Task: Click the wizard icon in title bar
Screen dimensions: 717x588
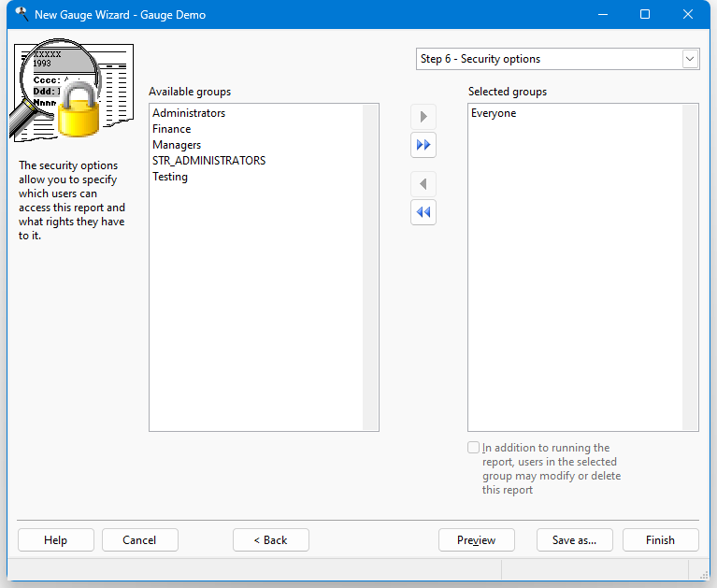Action: click(21, 15)
